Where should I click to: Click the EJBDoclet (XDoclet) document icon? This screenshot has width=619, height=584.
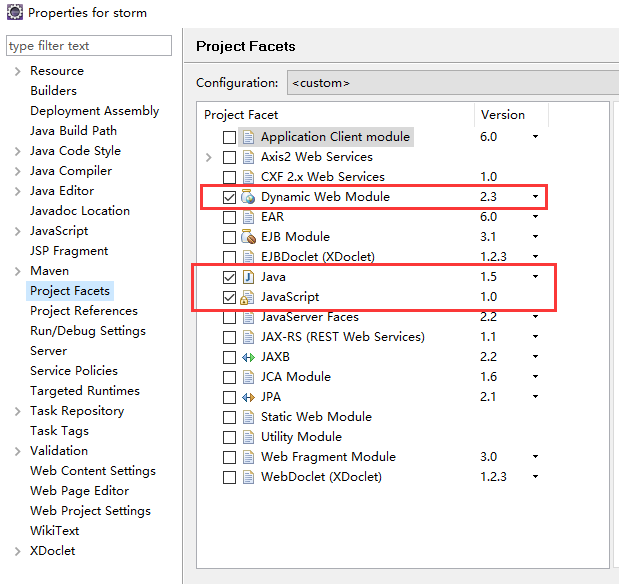[x=248, y=257]
